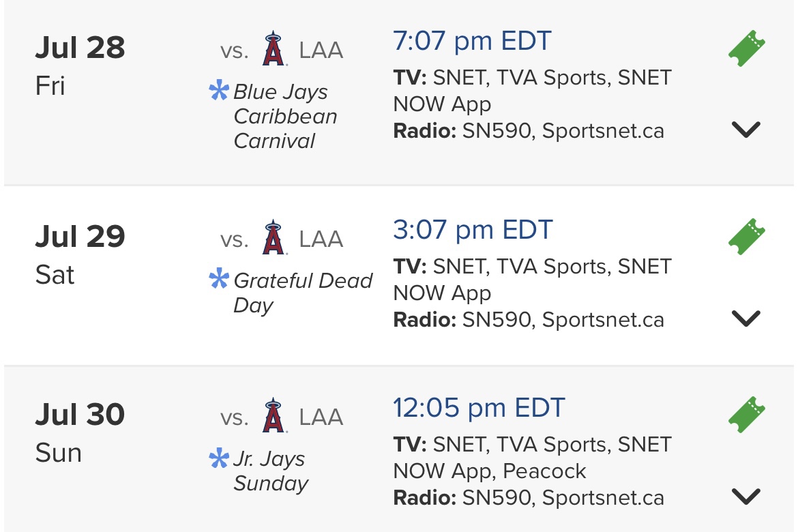The height and width of the screenshot is (532, 798).
Task: Click the asterisk beside Jr. Jays Sunday
Action: click(x=219, y=458)
